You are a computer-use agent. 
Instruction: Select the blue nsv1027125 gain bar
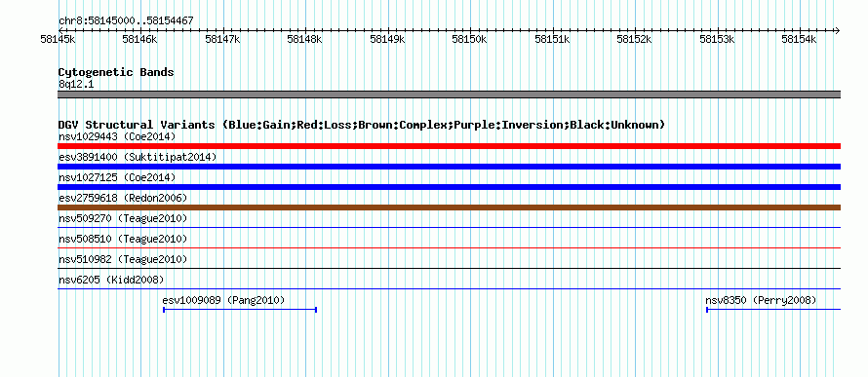coord(449,187)
